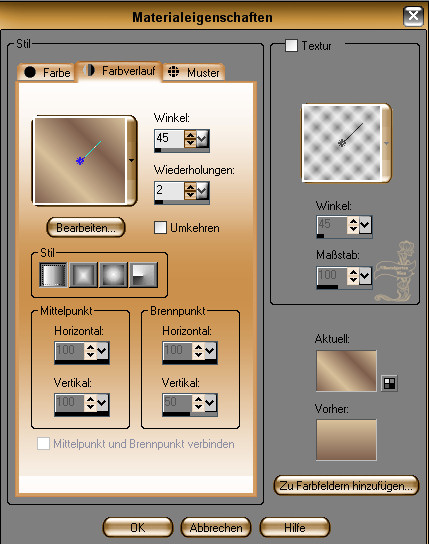The height and width of the screenshot is (544, 429).
Task: Click the dotted Muster pattern icon
Action: [173, 72]
